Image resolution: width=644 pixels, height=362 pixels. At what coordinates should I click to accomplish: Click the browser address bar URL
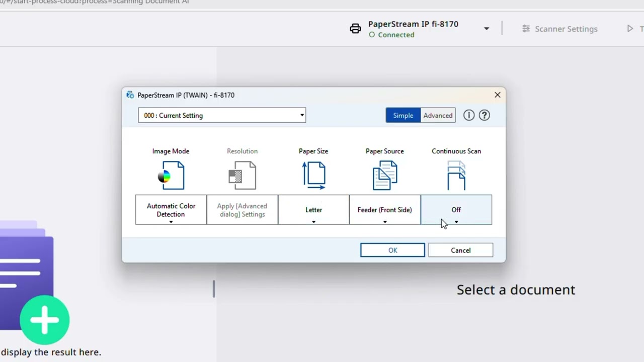click(95, 2)
